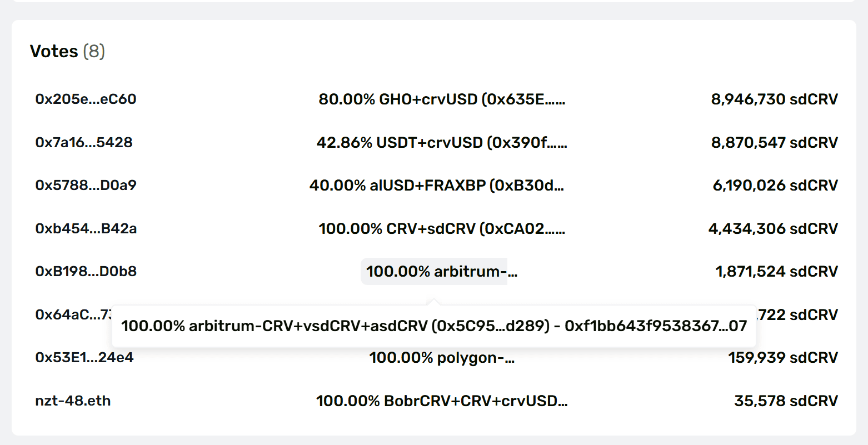Open voter address 0x205e...eC60
868x445 pixels.
pyautogui.click(x=86, y=99)
